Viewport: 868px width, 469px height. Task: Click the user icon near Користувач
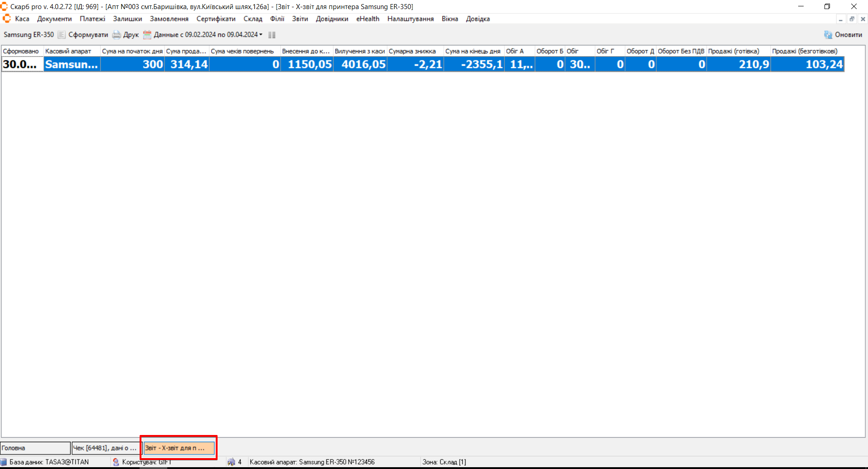116,462
